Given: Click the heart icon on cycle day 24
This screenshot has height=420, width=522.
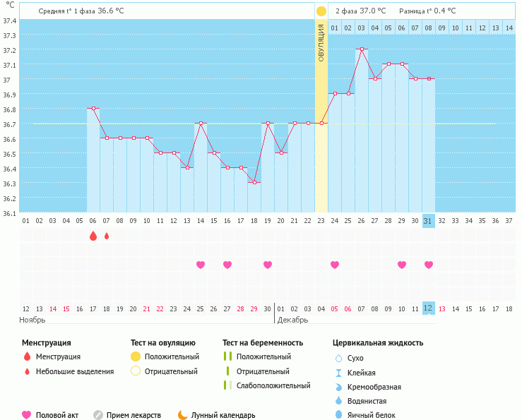Looking at the screenshot, I should (x=335, y=265).
